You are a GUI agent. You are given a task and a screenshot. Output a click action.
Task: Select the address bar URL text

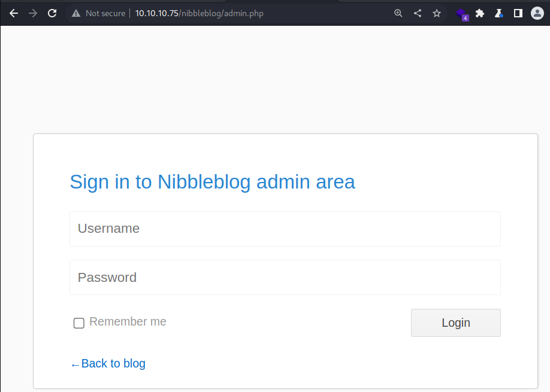pyautogui.click(x=200, y=13)
